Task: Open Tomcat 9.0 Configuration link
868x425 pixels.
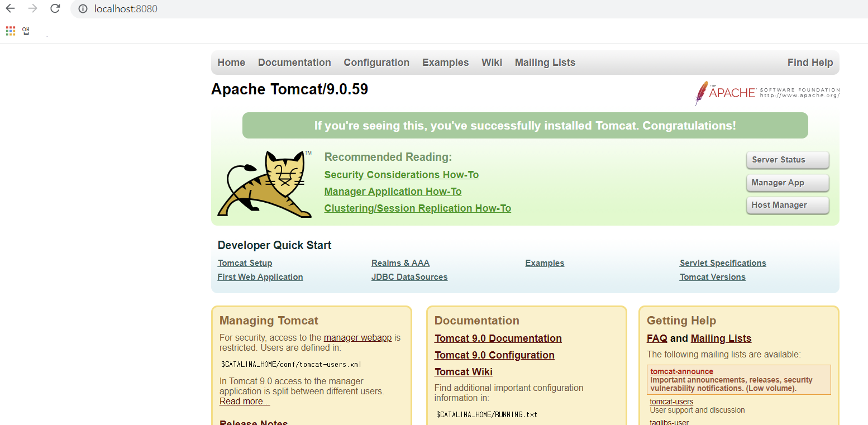Action: coord(494,355)
